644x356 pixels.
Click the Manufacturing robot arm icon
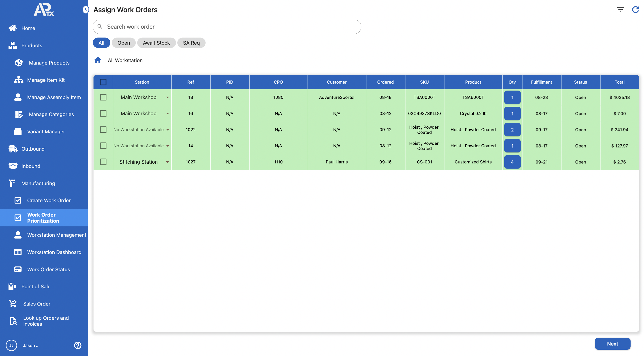click(x=12, y=183)
